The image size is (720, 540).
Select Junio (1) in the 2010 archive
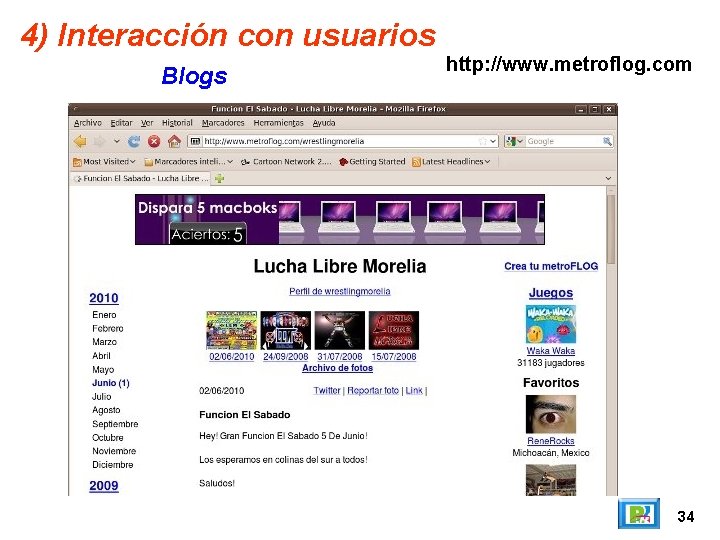[x=111, y=383]
